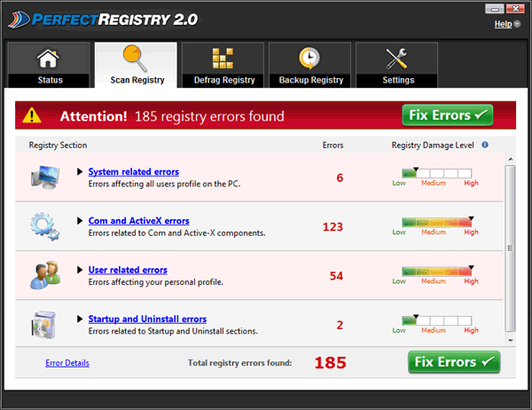The image size is (532, 410).
Task: Click the User related errors people icon
Action: [x=44, y=275]
